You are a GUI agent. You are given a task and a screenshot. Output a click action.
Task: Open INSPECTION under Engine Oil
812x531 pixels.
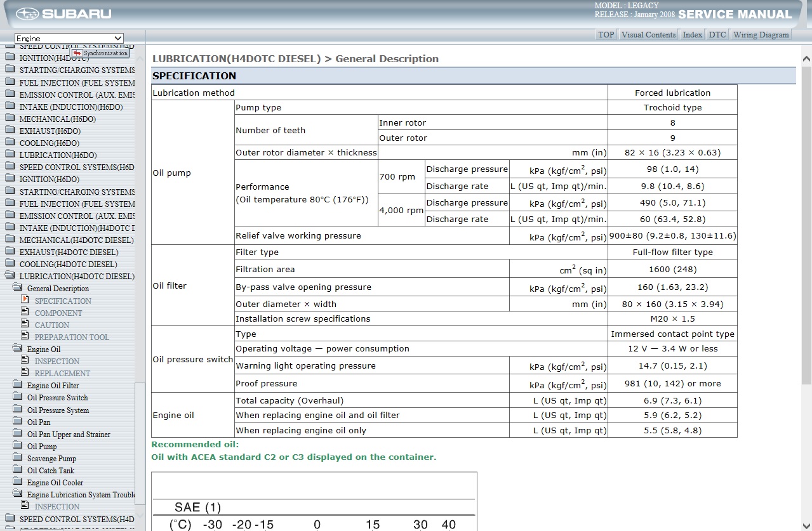(57, 361)
